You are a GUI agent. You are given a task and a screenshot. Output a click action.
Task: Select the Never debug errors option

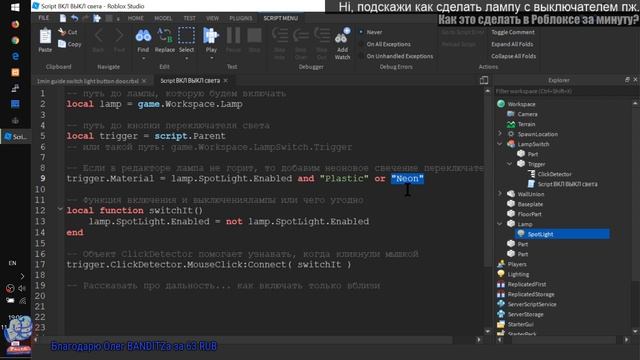click(x=371, y=32)
